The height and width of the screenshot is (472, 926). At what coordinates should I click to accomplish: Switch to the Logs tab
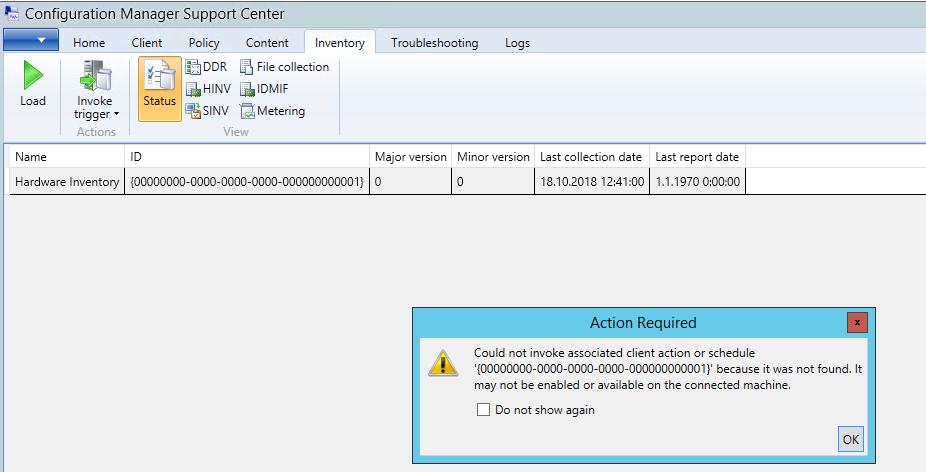tap(517, 43)
